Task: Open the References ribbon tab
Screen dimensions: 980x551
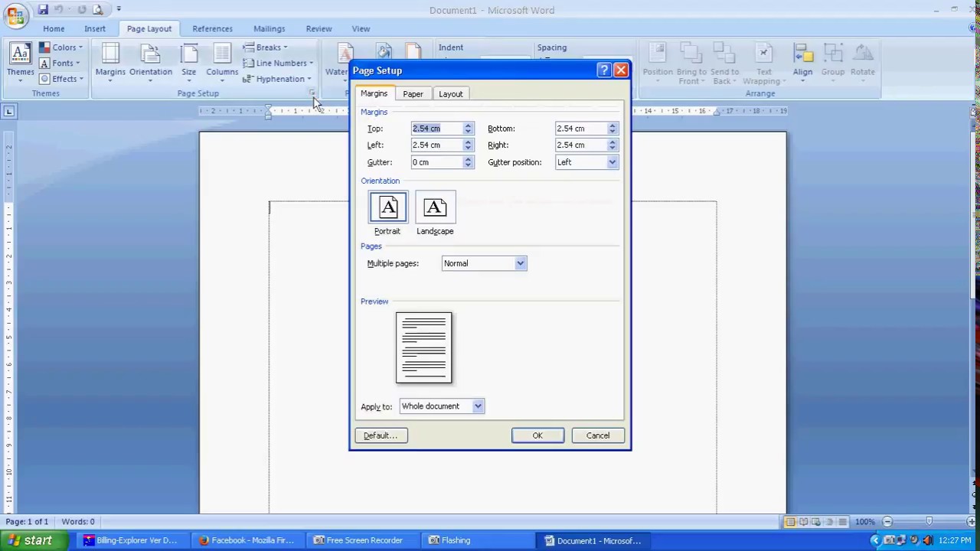Action: pos(212,29)
